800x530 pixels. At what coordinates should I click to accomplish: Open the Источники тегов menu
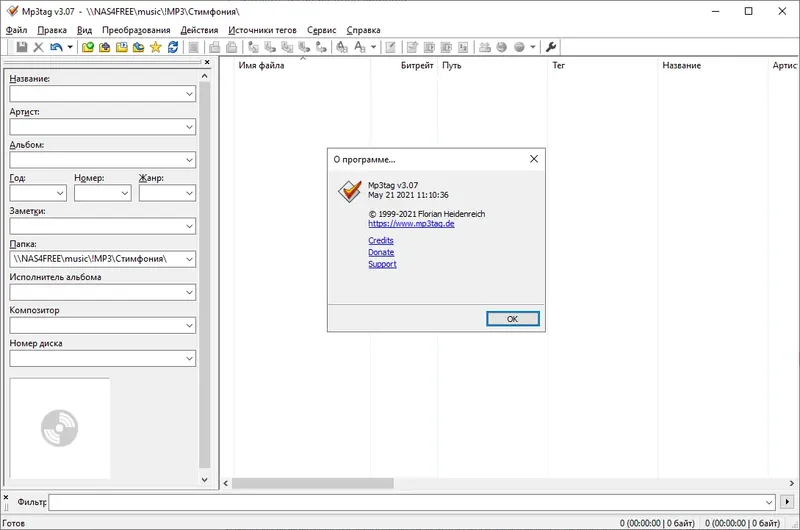click(x=262, y=30)
